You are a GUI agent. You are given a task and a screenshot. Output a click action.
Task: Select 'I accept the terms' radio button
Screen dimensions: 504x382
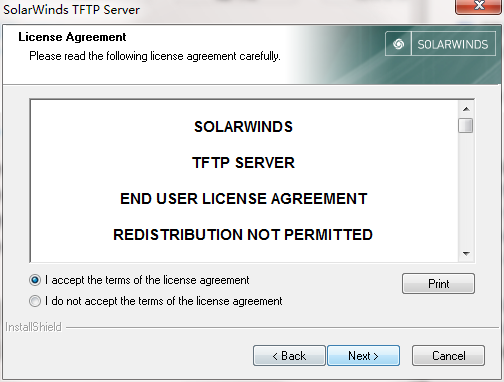35,280
